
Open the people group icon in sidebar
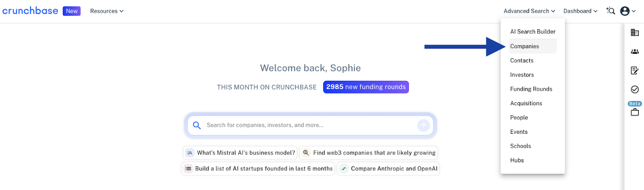(x=635, y=51)
